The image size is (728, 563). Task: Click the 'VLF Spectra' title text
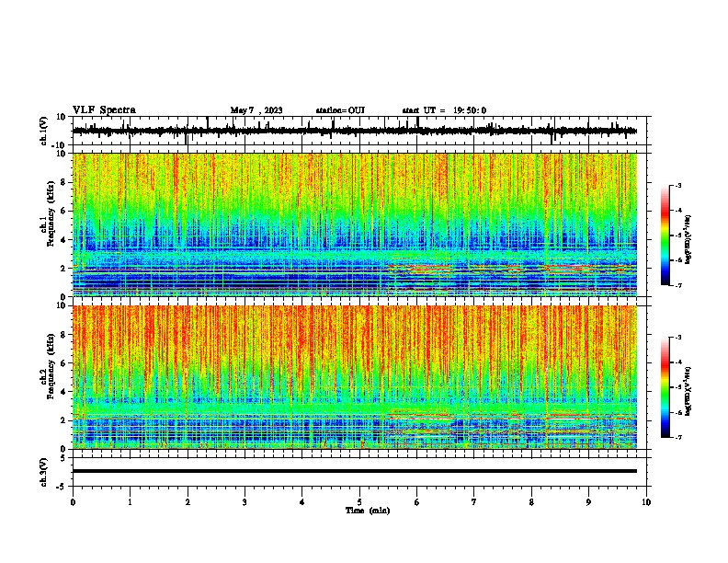[x=104, y=110]
